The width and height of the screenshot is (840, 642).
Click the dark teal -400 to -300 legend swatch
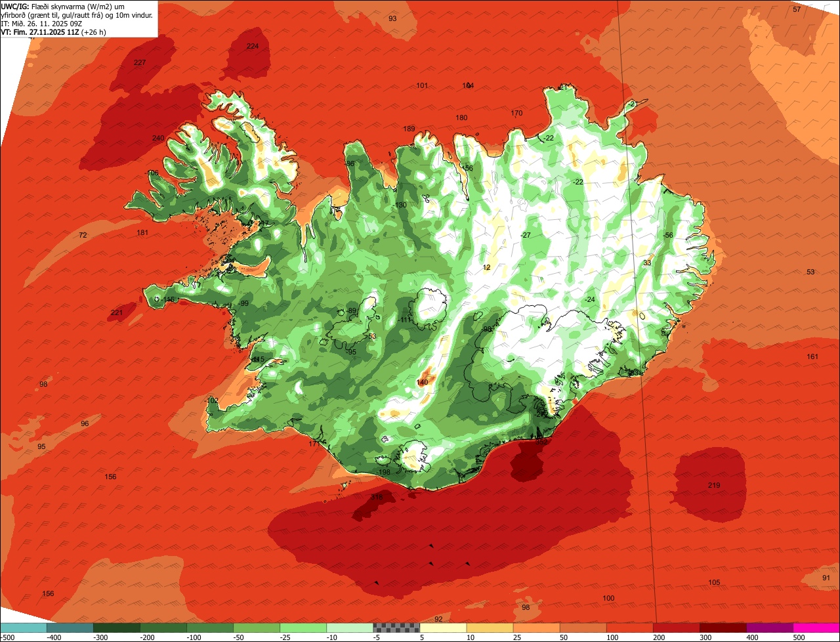tap(70, 628)
